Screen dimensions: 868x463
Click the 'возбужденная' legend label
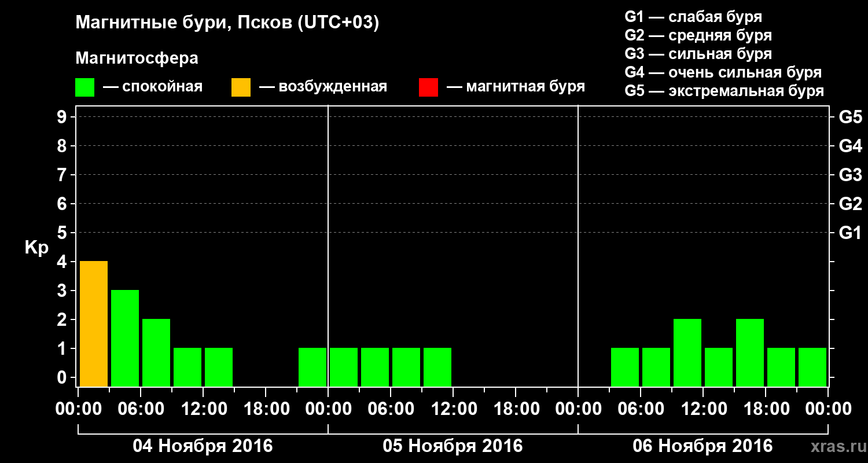pos(333,87)
